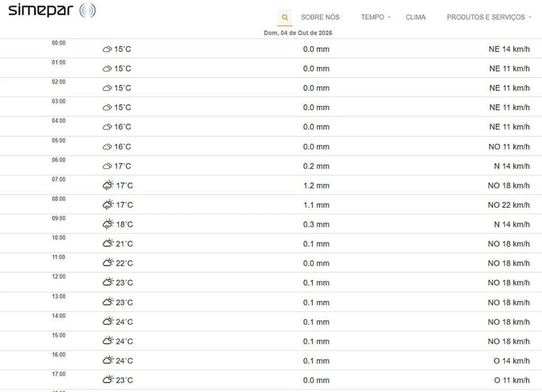Open the SOBRE NÓS menu item
This screenshot has width=542, height=392.
click(320, 17)
